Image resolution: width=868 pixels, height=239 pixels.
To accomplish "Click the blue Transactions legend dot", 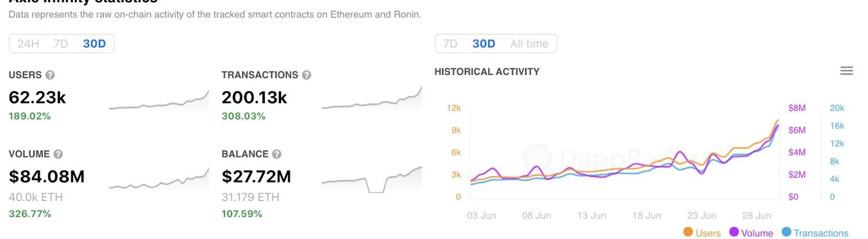I will tap(786, 232).
